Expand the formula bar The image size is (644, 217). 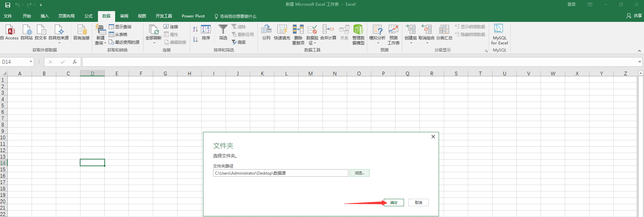[640, 62]
